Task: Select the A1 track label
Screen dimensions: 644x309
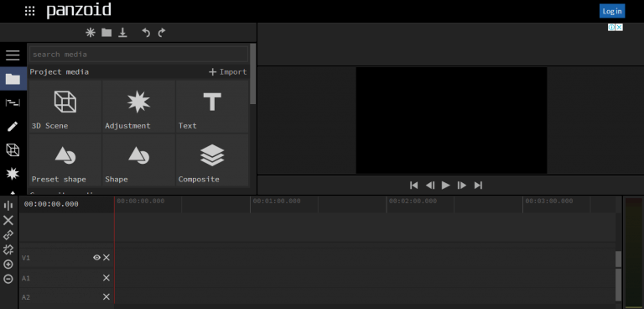Action: click(26, 279)
